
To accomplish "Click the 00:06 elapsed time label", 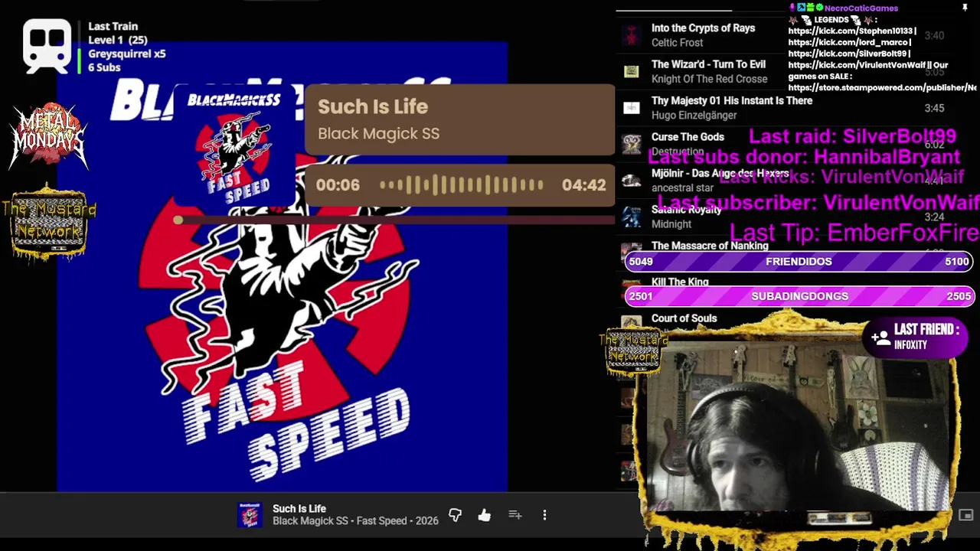I will pos(338,185).
